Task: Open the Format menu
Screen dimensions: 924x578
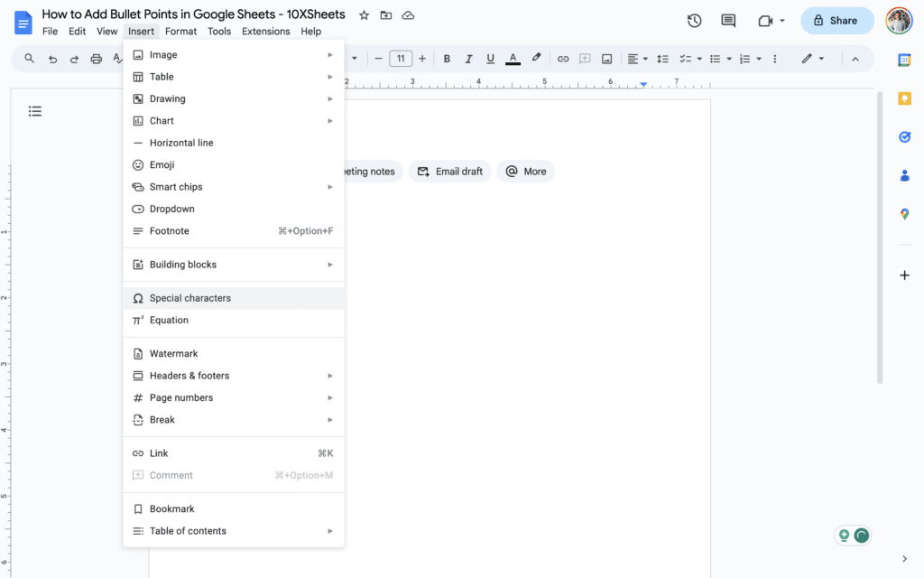Action: coord(180,31)
